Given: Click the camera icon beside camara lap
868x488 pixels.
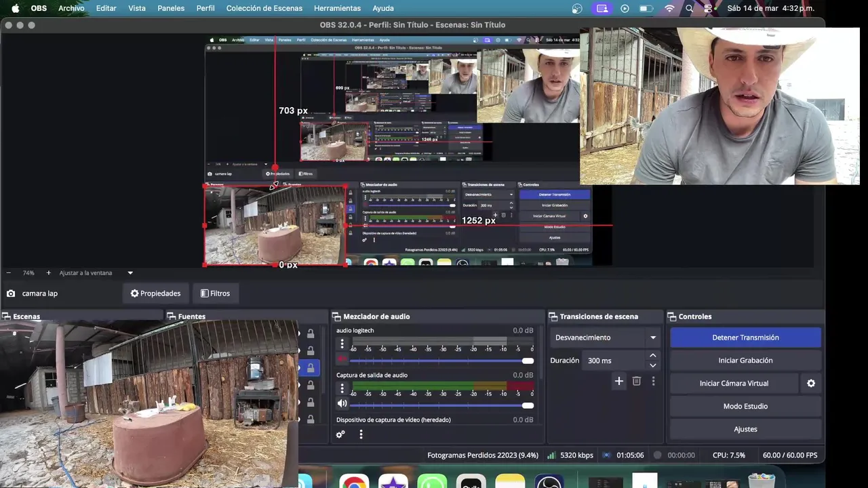Looking at the screenshot, I should [11, 293].
